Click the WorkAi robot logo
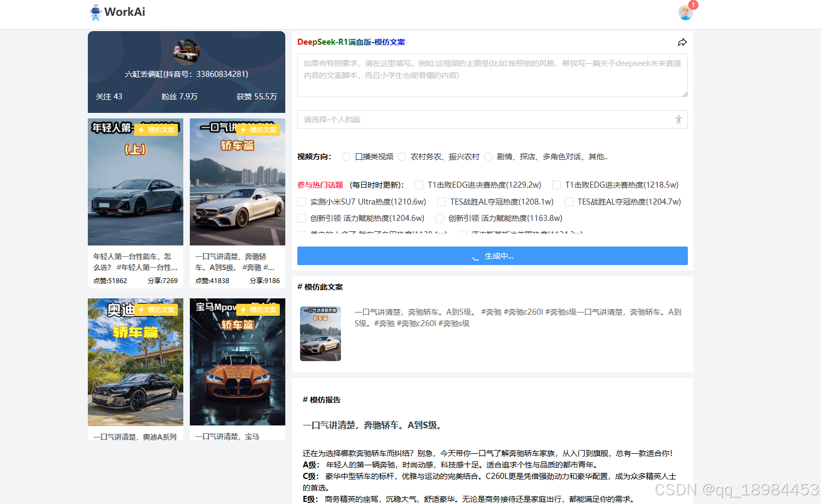 (96, 12)
